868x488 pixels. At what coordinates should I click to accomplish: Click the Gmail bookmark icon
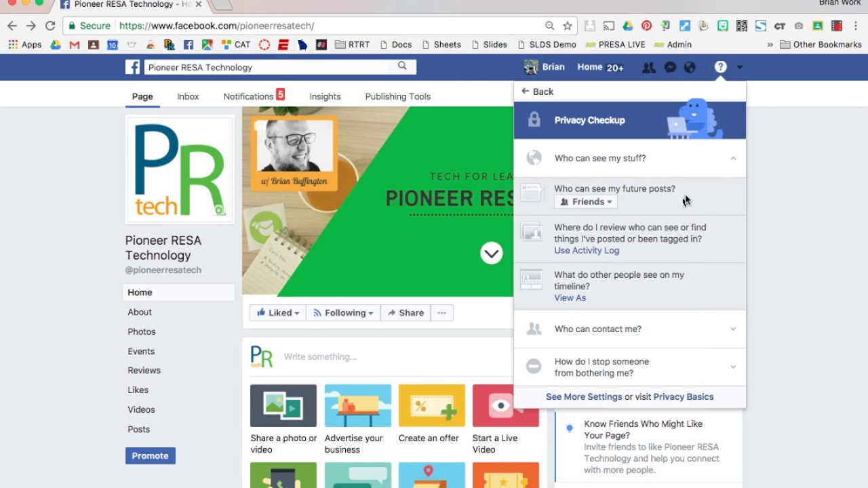[x=75, y=45]
